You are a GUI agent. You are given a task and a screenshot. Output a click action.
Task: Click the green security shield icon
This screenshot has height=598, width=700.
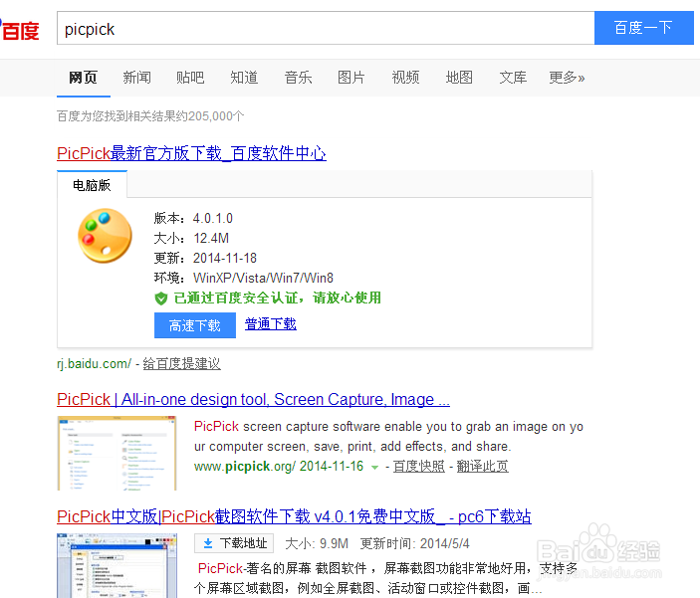pos(160,299)
